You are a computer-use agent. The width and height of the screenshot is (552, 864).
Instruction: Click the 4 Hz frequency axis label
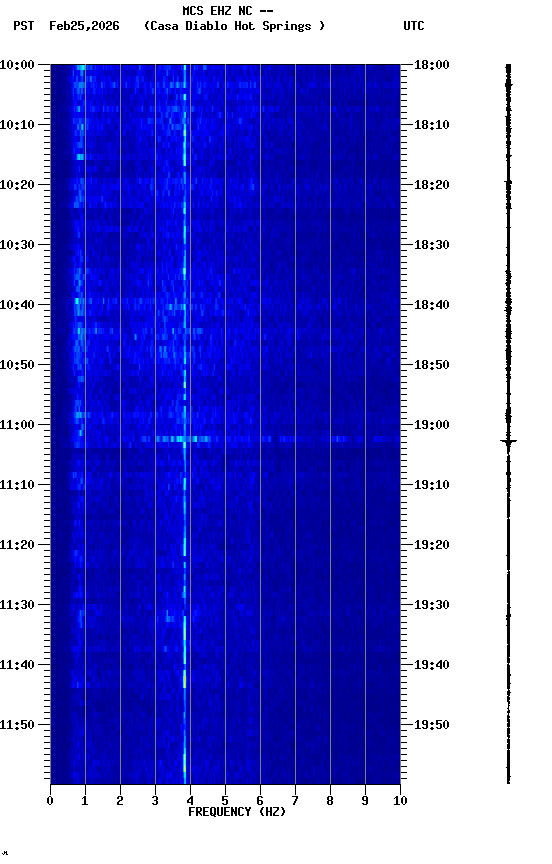pyautogui.click(x=190, y=801)
